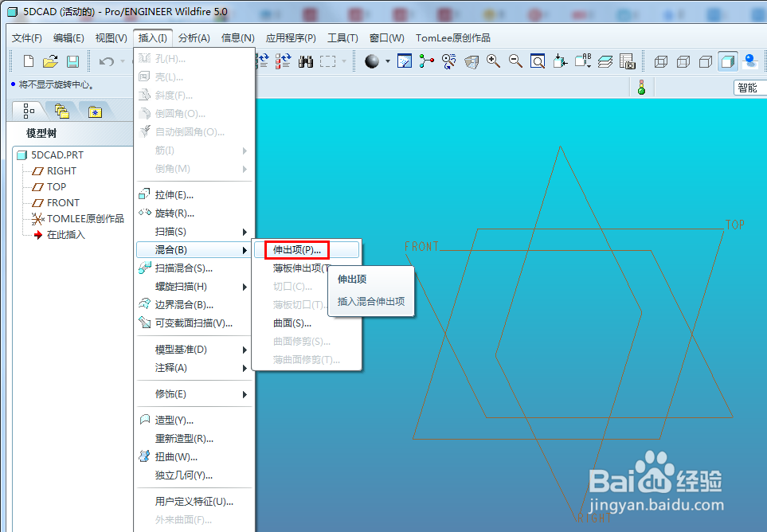This screenshot has height=532, width=767.
Task: Choose 扫描混合(S)... from the insert menu
Action: tap(194, 268)
